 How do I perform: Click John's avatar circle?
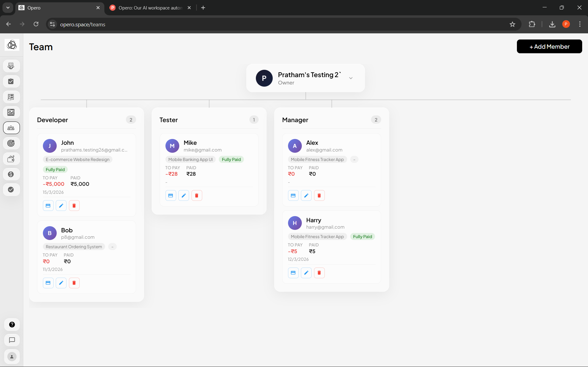(50, 146)
